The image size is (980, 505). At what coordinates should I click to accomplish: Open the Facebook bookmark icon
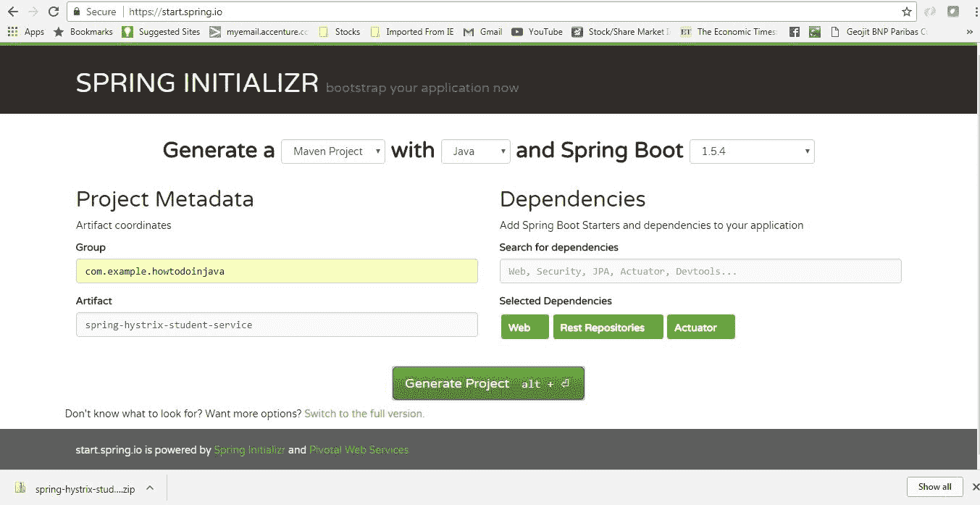795,32
